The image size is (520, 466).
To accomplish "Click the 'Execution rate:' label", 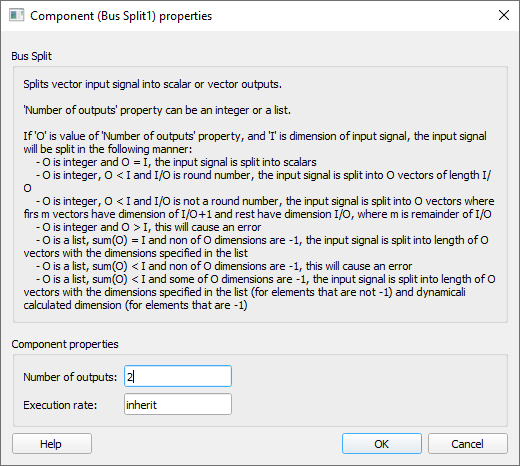I will (60, 405).
